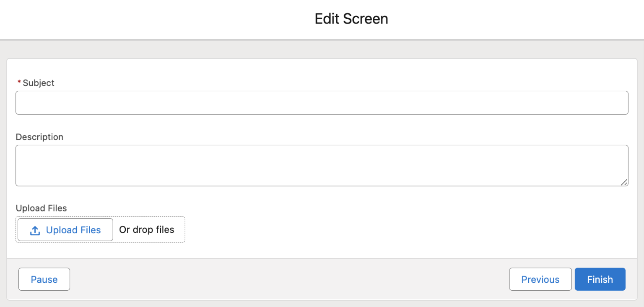Image resolution: width=644 pixels, height=307 pixels.
Task: Click the Description textarea resize handle
Action: click(625, 183)
